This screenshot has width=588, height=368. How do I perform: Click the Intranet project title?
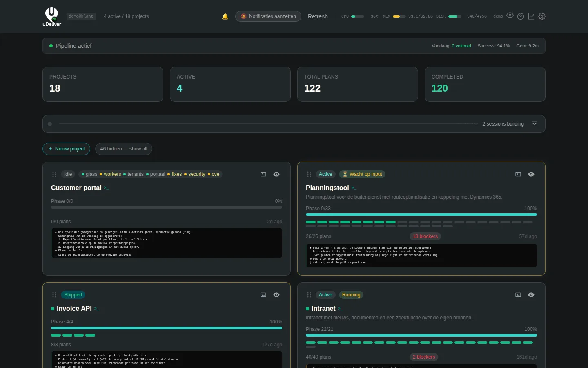(x=323, y=309)
